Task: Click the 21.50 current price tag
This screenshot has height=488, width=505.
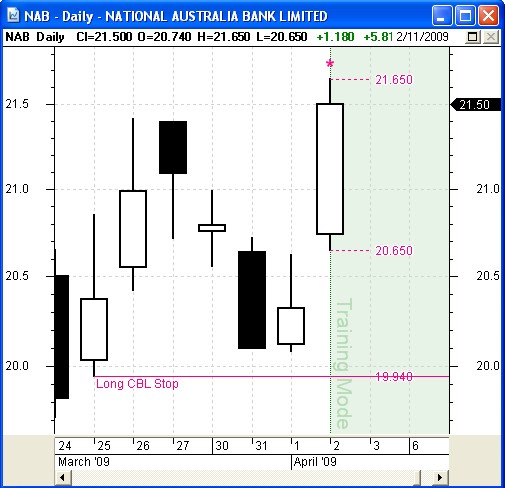Action: click(x=475, y=105)
